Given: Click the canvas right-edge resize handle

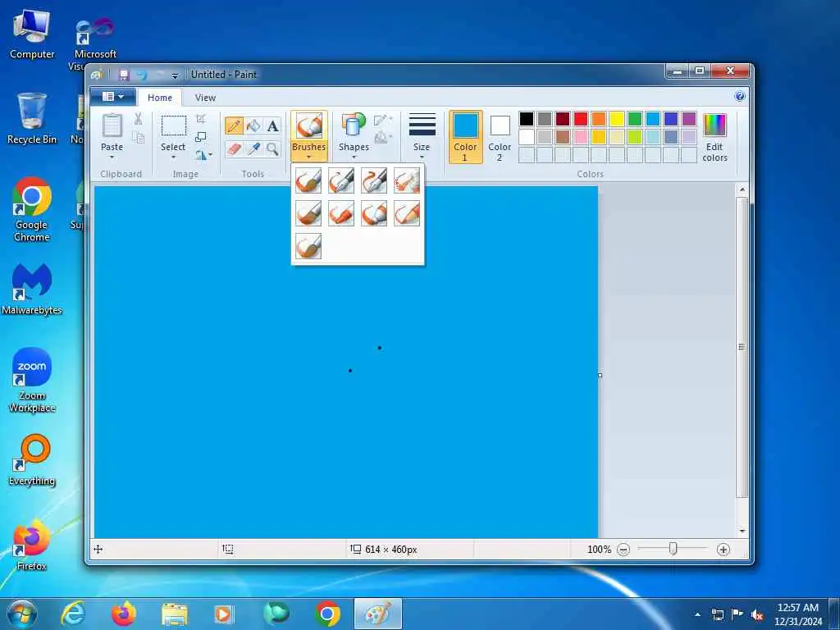Looking at the screenshot, I should [x=600, y=376].
